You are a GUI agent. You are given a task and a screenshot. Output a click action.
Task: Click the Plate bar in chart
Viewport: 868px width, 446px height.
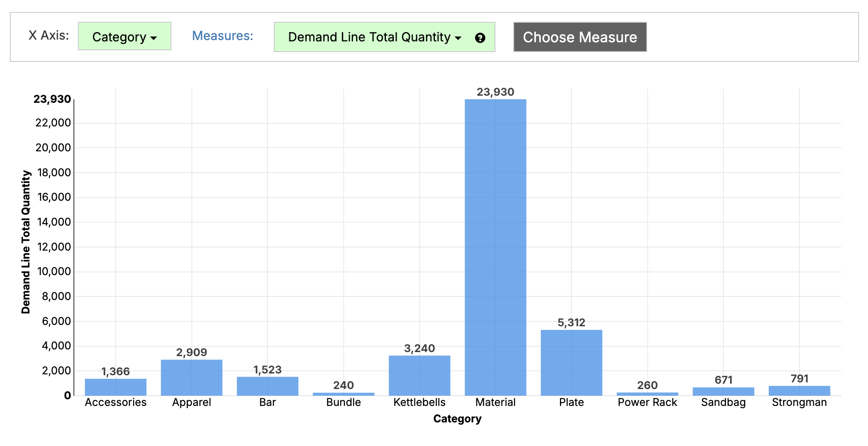(571, 362)
